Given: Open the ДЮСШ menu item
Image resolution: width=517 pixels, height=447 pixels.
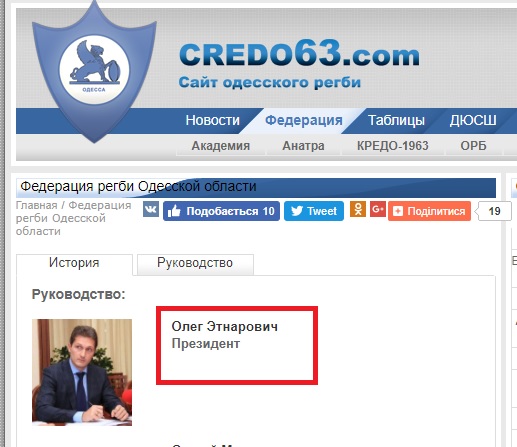Looking at the screenshot, I should pyautogui.click(x=473, y=120).
